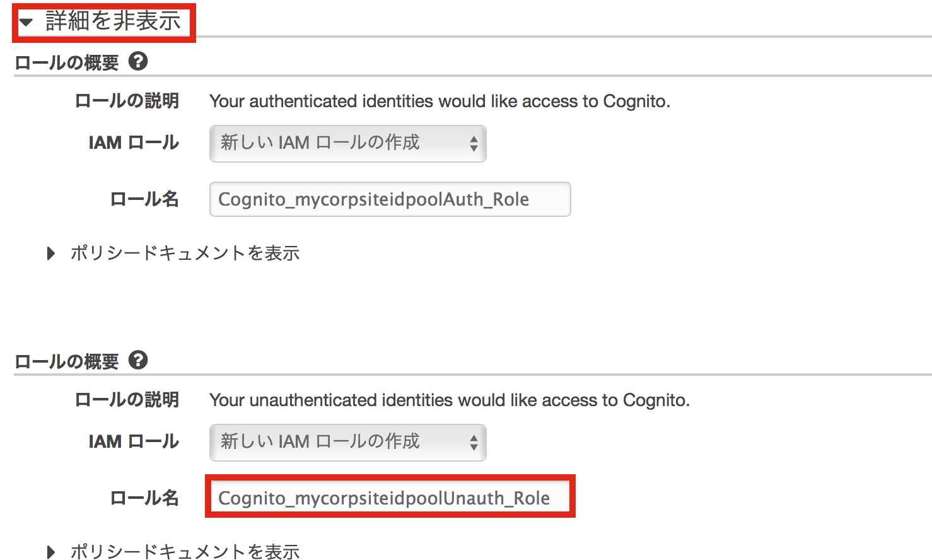Click up-down arrows on unauthenticated IAM ロール select
This screenshot has width=932, height=560.
coord(474,443)
